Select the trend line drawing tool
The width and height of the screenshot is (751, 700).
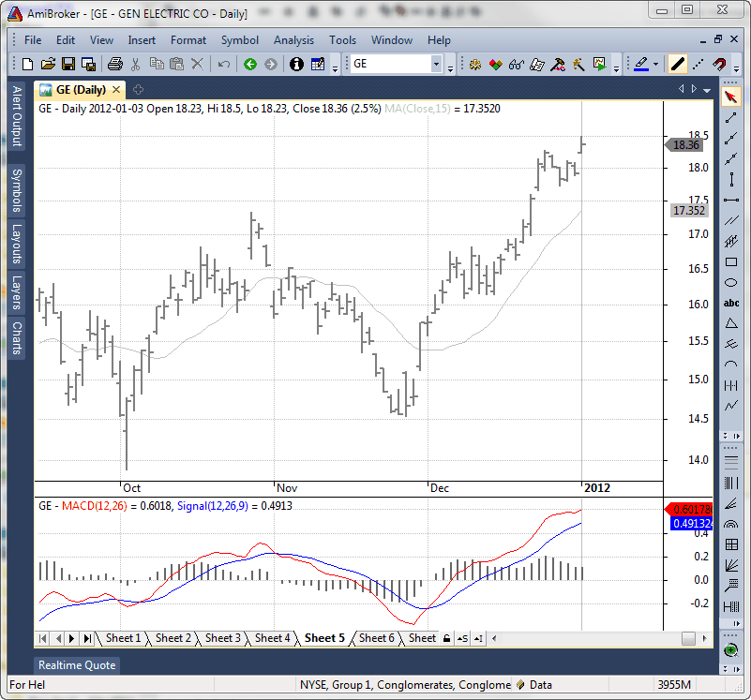[731, 117]
